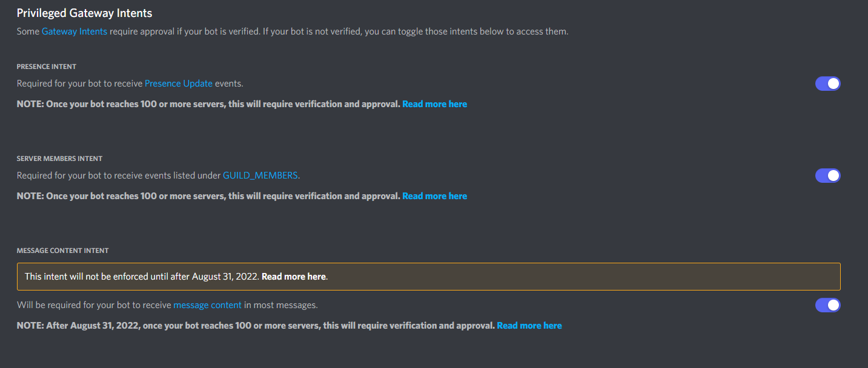Click the Presence Intent verification note text

click(x=209, y=104)
